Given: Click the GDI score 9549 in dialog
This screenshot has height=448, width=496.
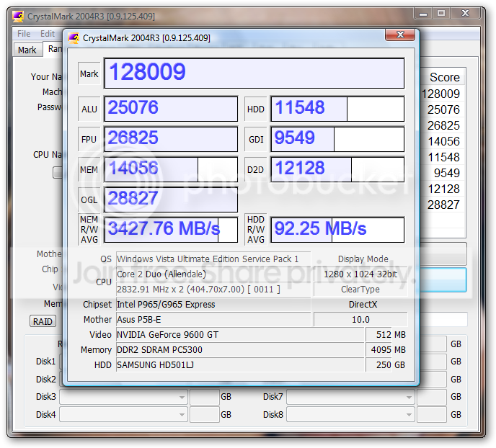Looking at the screenshot, I should pyautogui.click(x=337, y=139).
